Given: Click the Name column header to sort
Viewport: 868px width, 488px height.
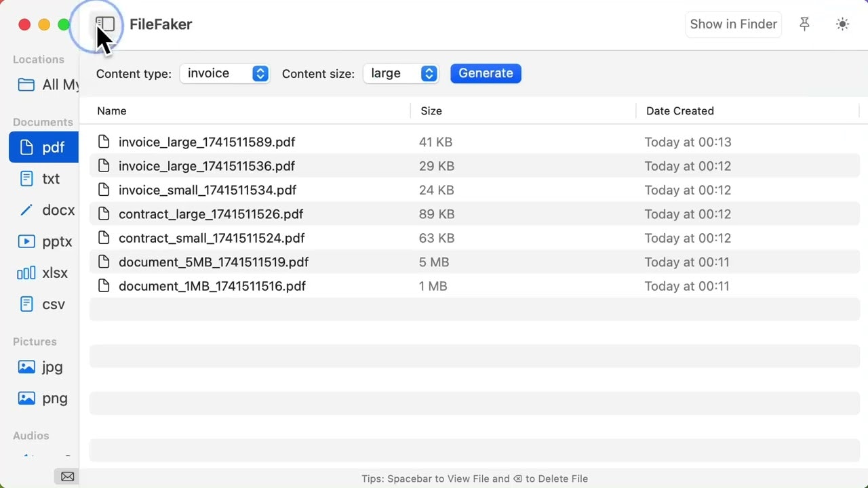Looking at the screenshot, I should tap(112, 110).
